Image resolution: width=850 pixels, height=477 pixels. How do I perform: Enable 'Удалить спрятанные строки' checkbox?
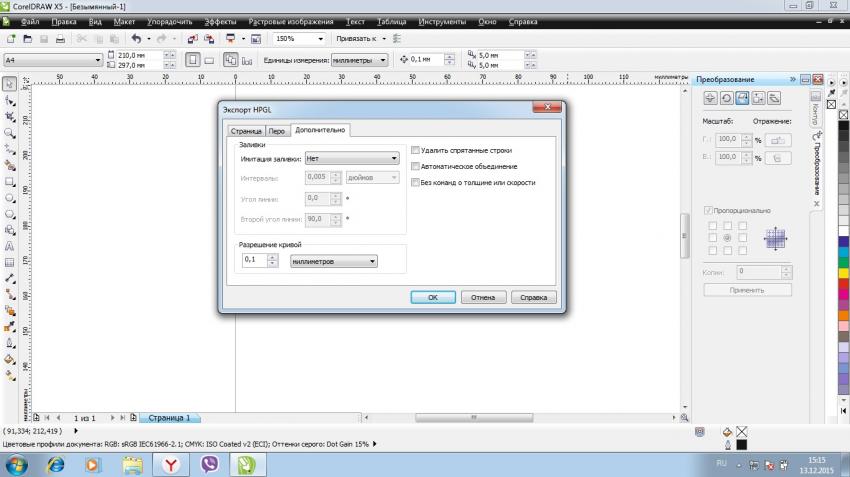pos(416,149)
